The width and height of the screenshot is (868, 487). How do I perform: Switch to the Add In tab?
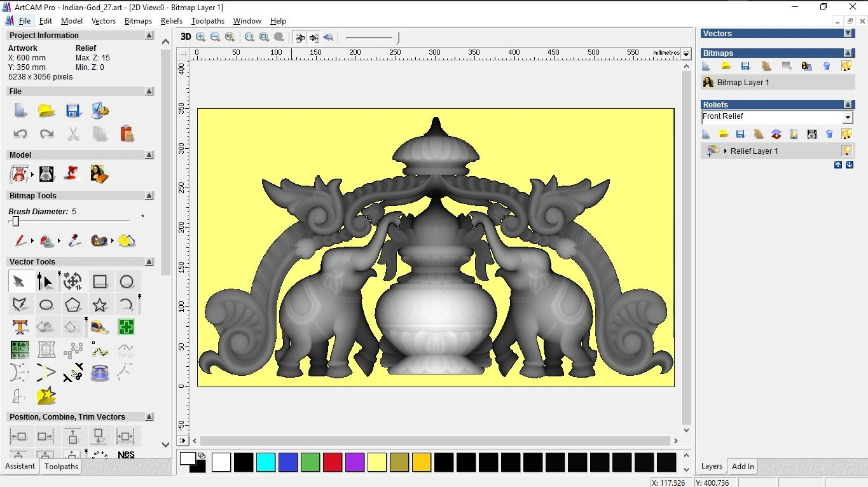pos(743,466)
